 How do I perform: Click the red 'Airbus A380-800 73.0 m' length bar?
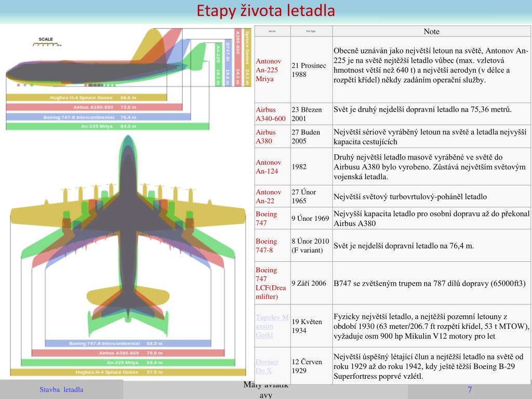tap(95, 107)
